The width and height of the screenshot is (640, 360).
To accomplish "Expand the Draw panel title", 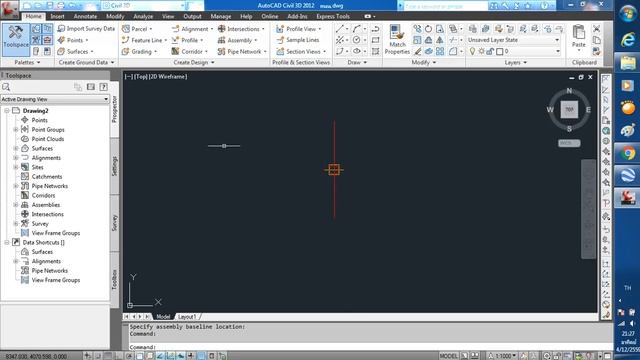I will click(x=357, y=62).
